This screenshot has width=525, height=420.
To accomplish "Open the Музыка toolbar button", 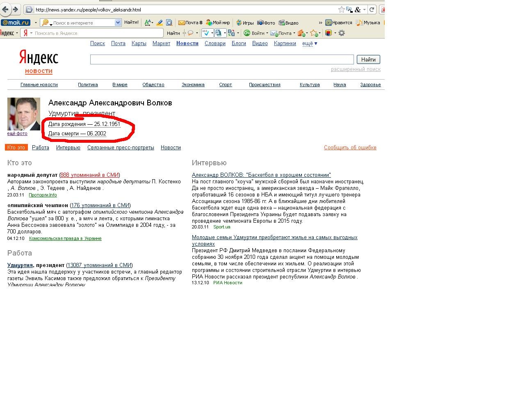I will (x=368, y=23).
